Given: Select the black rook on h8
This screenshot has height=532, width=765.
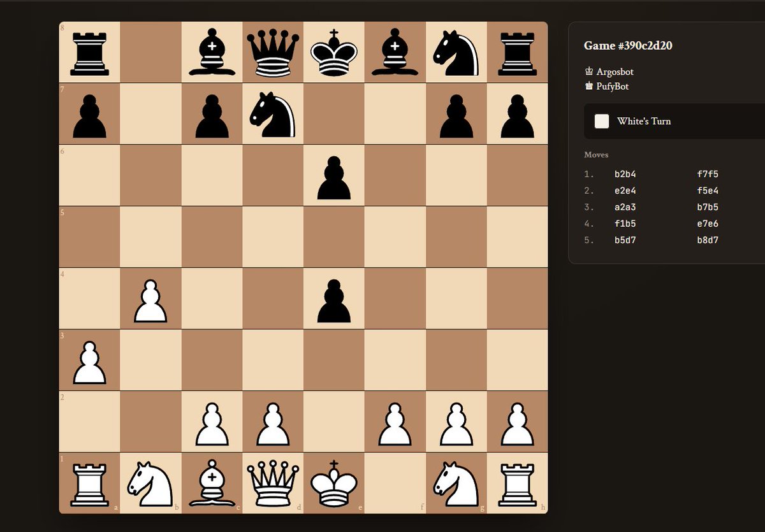Looking at the screenshot, I should coord(516,52).
